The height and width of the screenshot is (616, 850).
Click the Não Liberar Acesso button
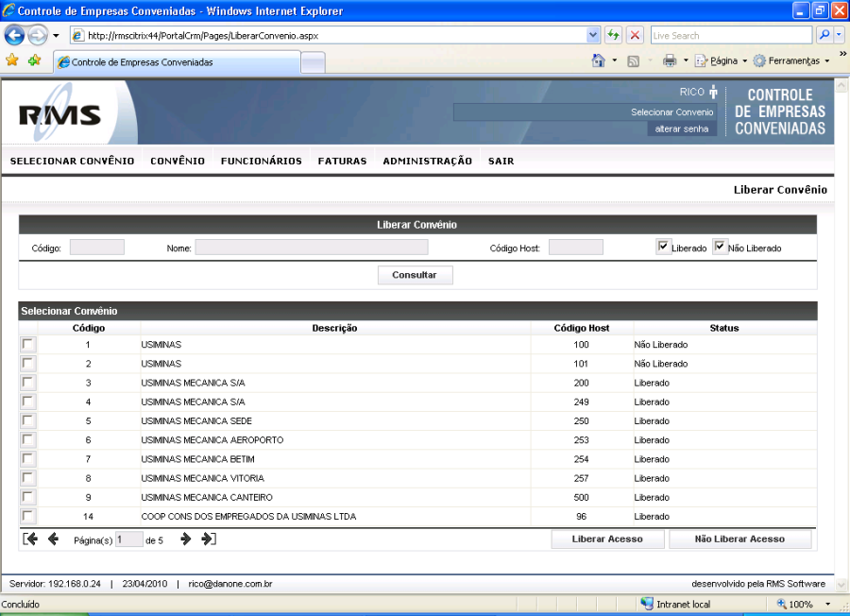pos(739,539)
